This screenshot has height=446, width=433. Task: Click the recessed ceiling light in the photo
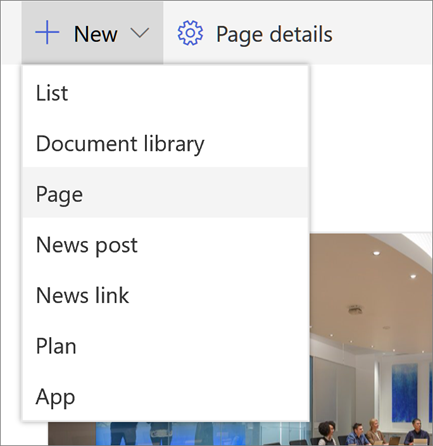tap(376, 253)
